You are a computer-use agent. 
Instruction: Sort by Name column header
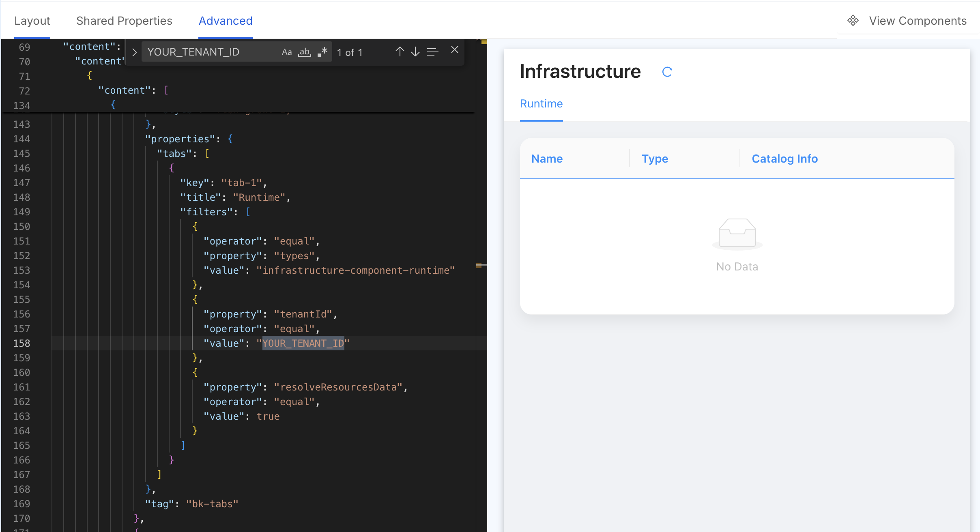tap(547, 159)
